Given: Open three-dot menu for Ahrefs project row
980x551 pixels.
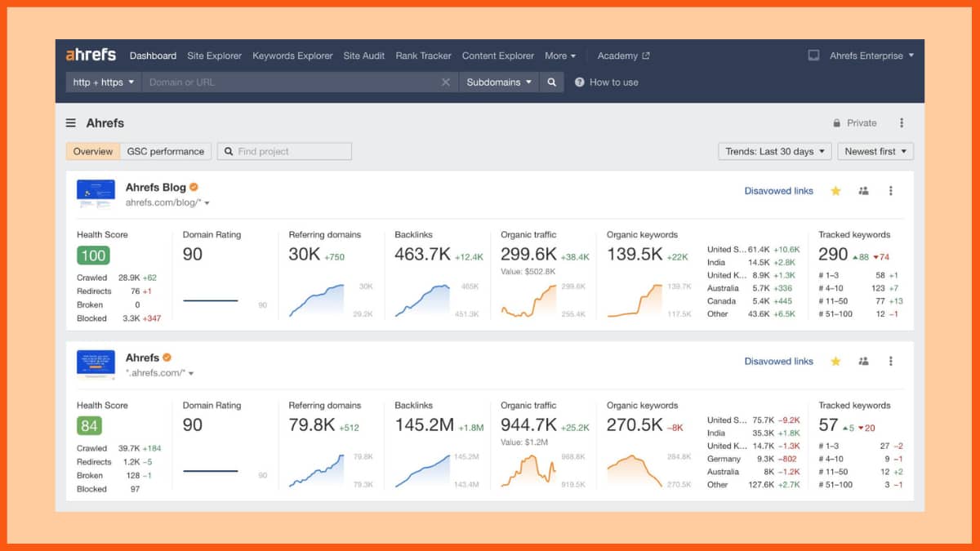Looking at the screenshot, I should click(891, 361).
